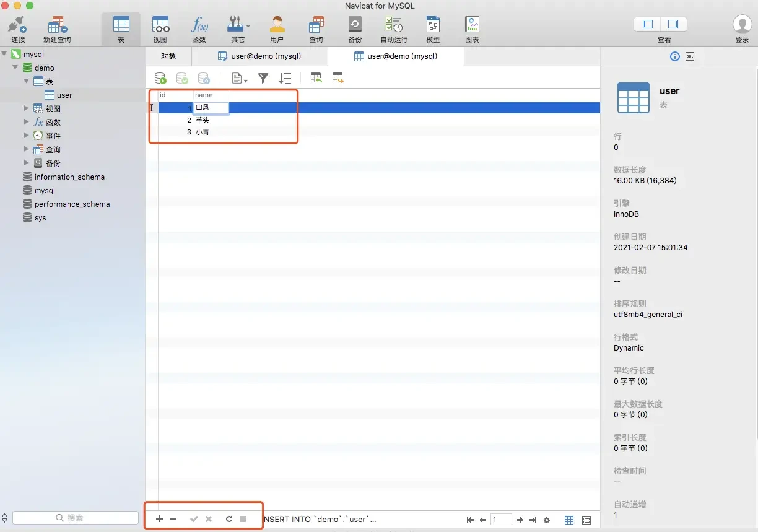Screen dimensions: 758x532
Task: Click the id column header
Action: pyautogui.click(x=176, y=95)
